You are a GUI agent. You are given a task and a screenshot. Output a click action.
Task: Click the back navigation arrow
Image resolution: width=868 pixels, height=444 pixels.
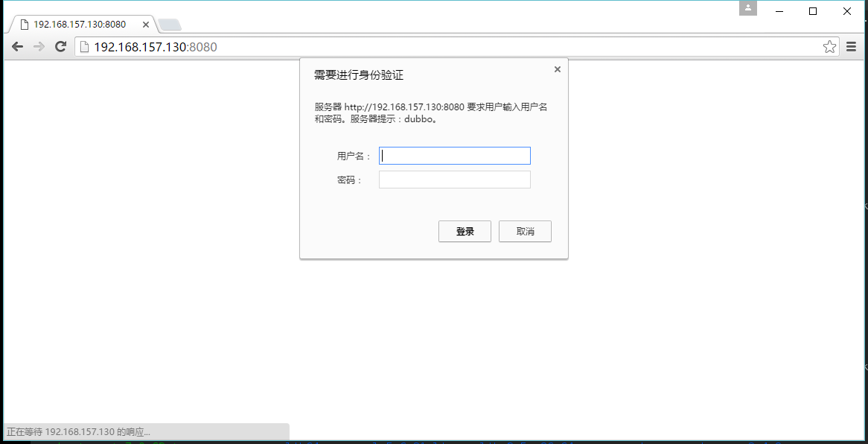coord(17,46)
